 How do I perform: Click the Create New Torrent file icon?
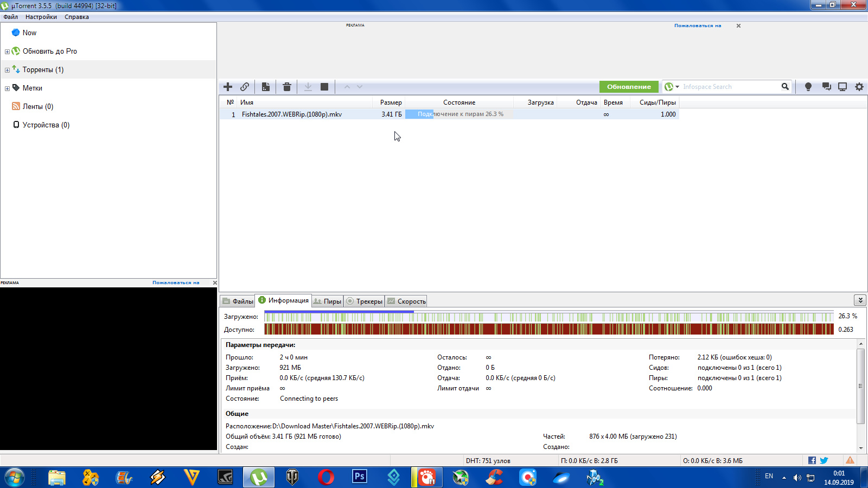tap(266, 87)
